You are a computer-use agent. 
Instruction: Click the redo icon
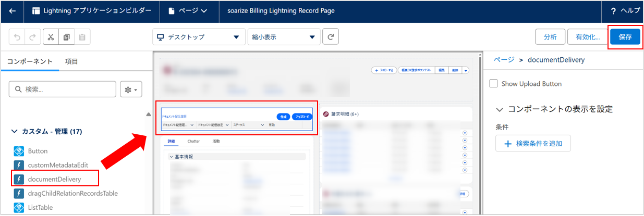[32, 37]
